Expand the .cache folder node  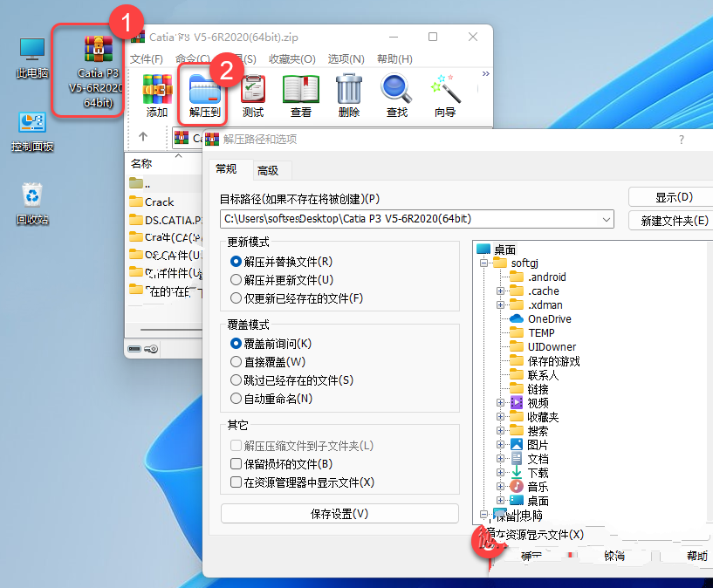coord(500,291)
